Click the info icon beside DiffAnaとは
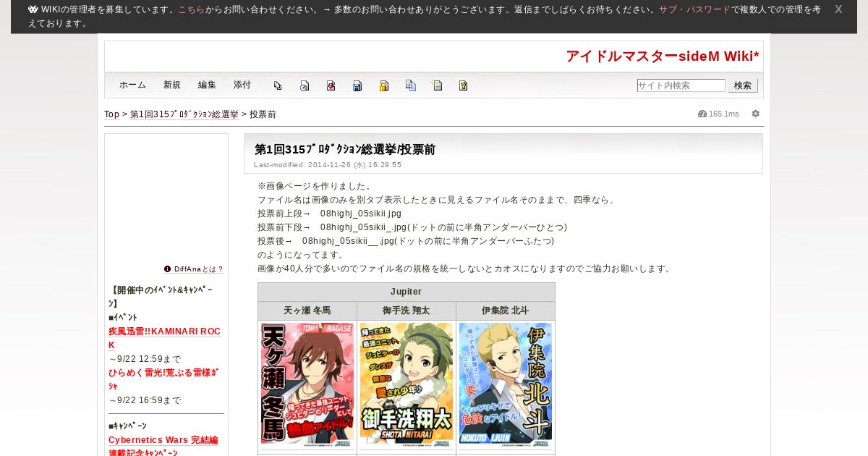The height and width of the screenshot is (456, 868). point(168,269)
